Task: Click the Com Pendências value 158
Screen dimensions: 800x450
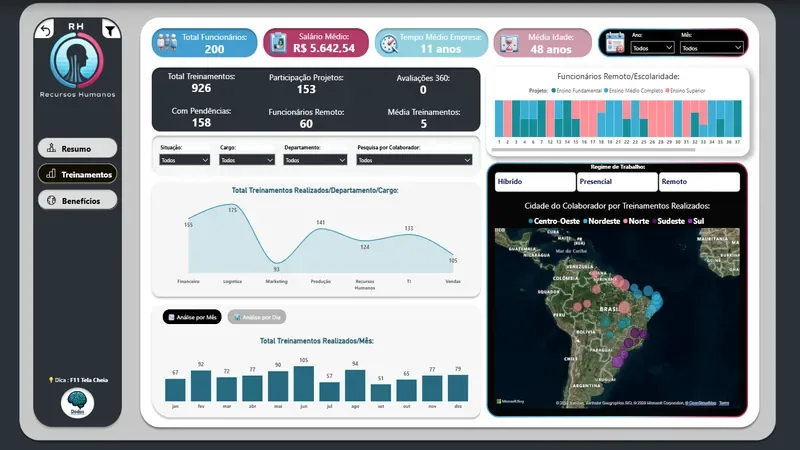Action: [201, 123]
